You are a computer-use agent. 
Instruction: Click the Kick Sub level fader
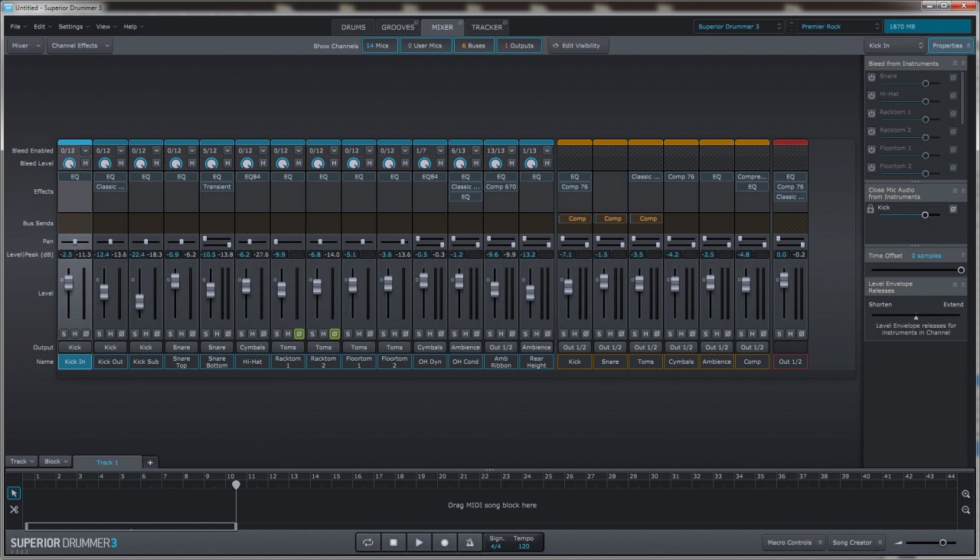pyautogui.click(x=139, y=301)
